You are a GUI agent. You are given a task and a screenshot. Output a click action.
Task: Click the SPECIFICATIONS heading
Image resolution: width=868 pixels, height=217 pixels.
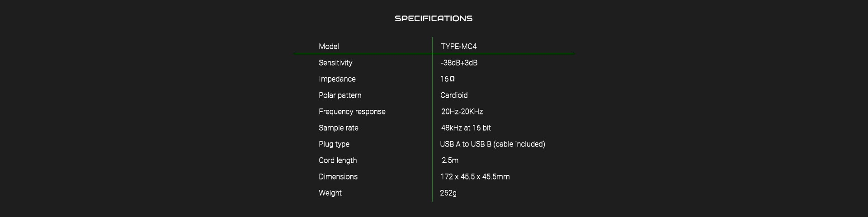[434, 19]
